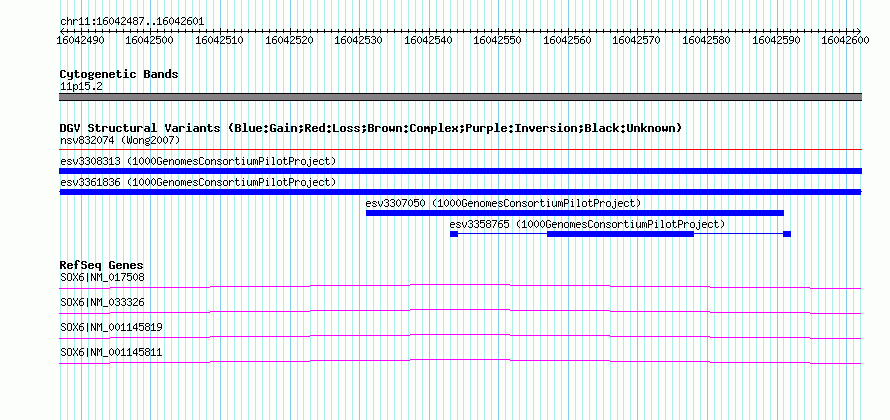Click ruler position 16042570

point(636,40)
